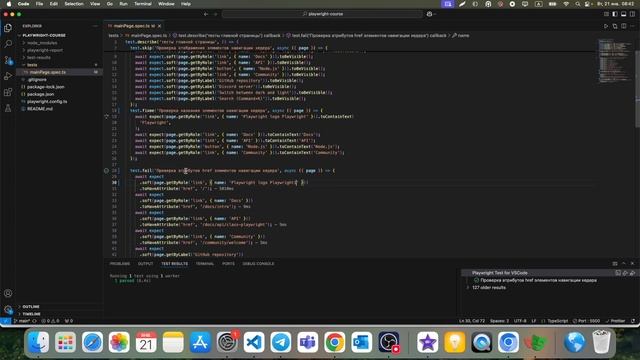
Task: Maximize the bottom panel with chevron
Action: pyautogui.click(x=624, y=264)
